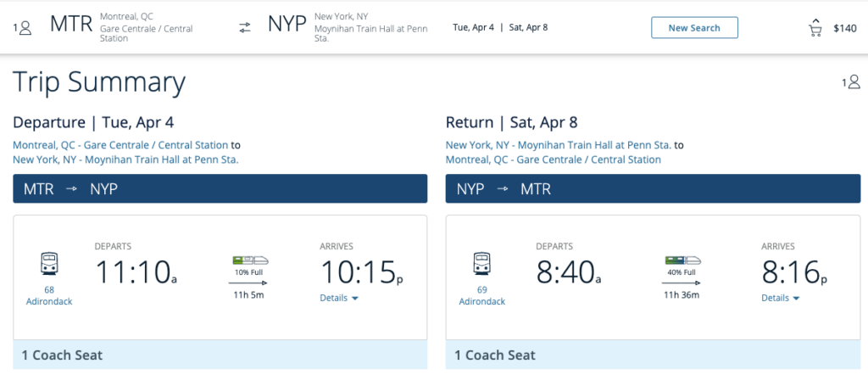Expand Details for the 10:15p arrival
The height and width of the screenshot is (375, 868).
(x=339, y=298)
